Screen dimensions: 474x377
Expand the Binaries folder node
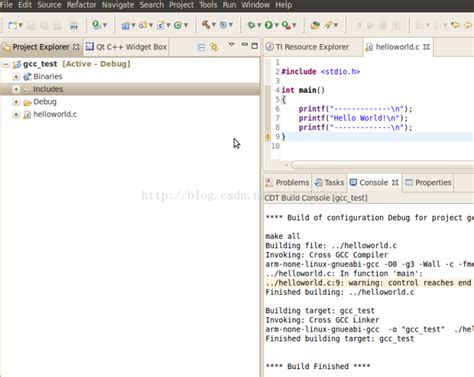point(16,77)
